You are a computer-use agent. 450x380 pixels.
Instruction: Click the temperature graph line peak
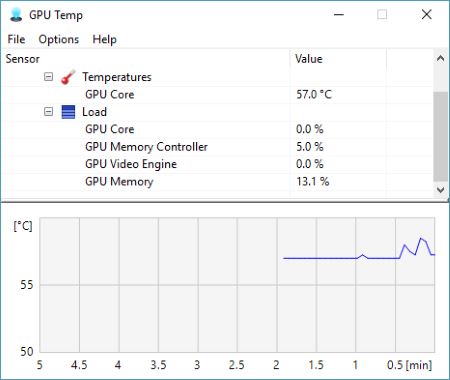[421, 239]
